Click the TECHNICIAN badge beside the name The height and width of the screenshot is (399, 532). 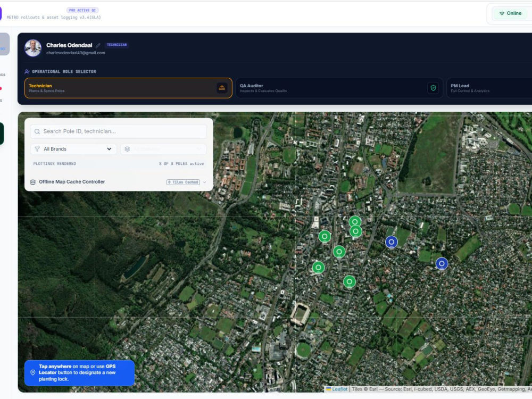117,45
